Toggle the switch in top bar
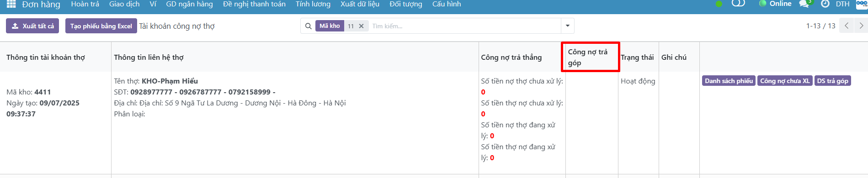This screenshot has height=178, width=868. tap(739, 3)
